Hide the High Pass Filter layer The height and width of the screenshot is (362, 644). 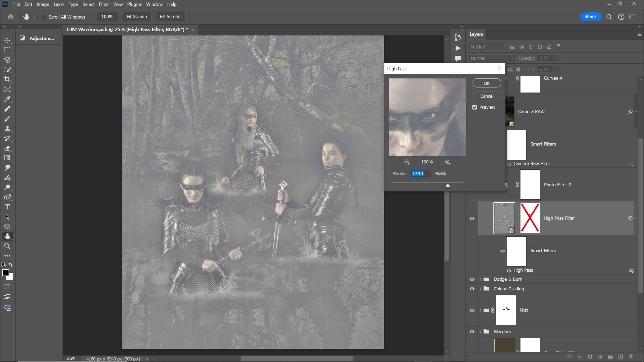point(472,218)
